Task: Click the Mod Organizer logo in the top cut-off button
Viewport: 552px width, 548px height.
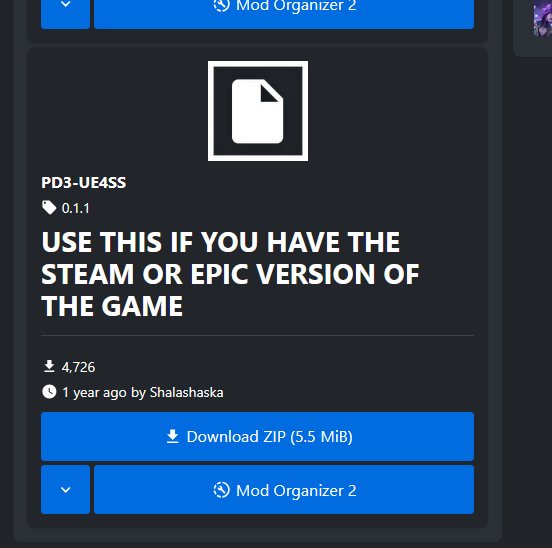Action: coord(221,6)
